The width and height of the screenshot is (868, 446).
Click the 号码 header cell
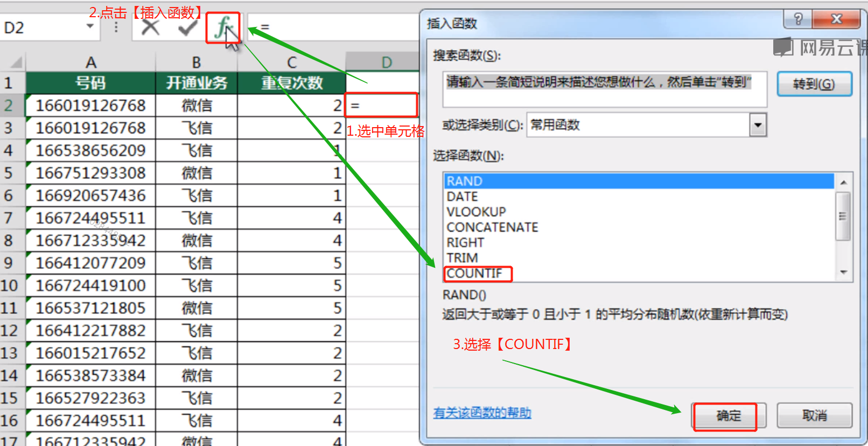click(91, 83)
